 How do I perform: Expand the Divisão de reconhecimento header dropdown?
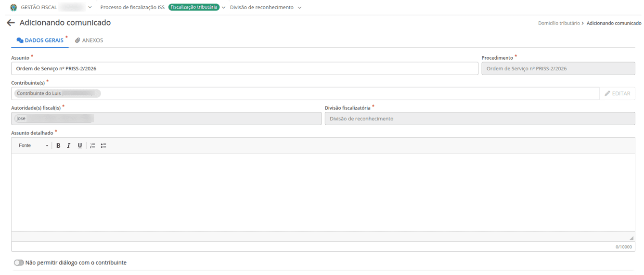click(x=300, y=8)
